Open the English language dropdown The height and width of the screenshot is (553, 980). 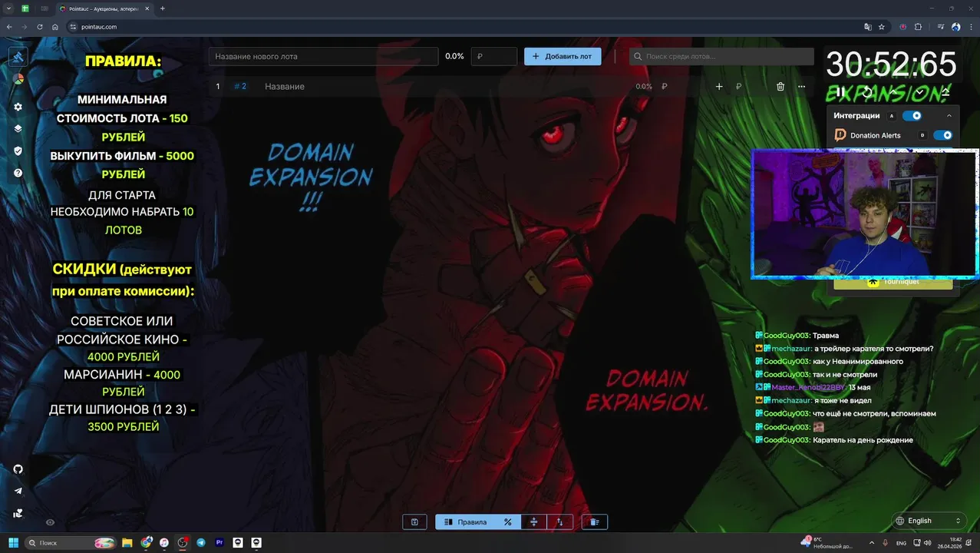point(928,521)
